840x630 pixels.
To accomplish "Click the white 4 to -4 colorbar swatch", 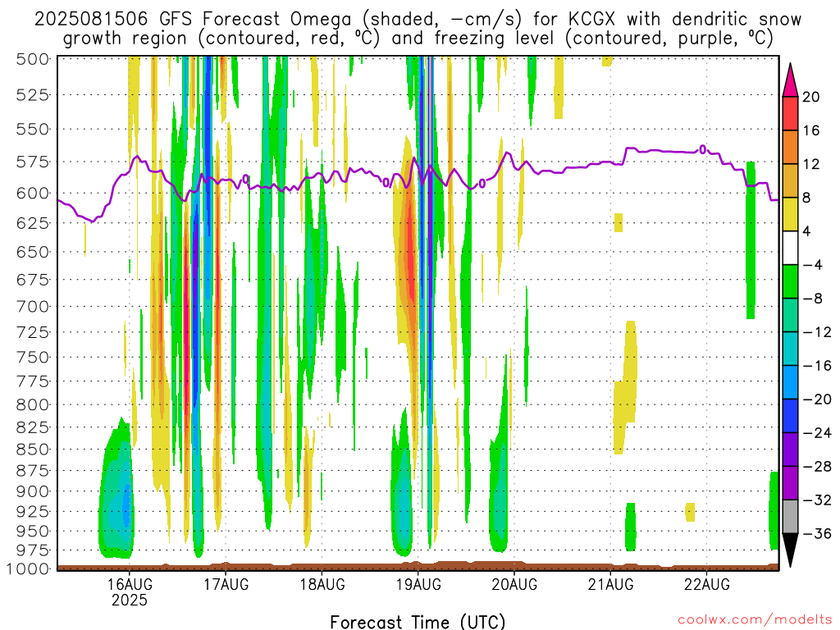I will coord(790,248).
